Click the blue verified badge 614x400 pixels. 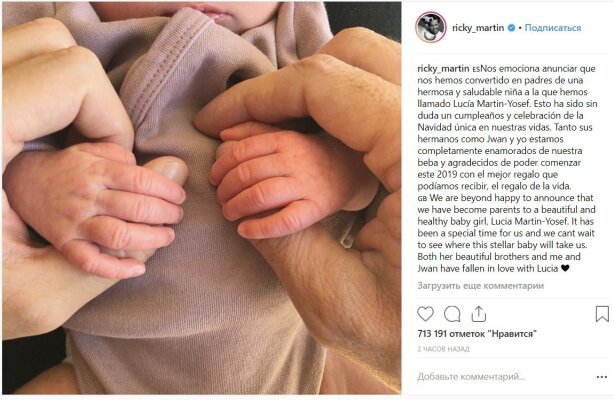pyautogui.click(x=511, y=28)
